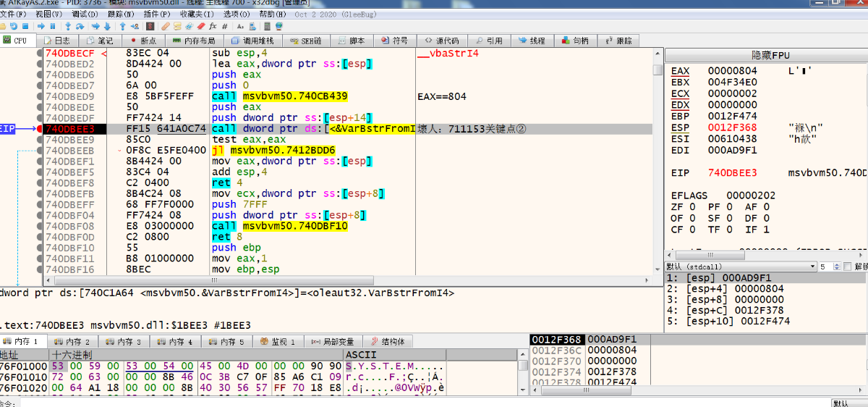
Task: Open the 跟踪(N) menu
Action: (122, 14)
